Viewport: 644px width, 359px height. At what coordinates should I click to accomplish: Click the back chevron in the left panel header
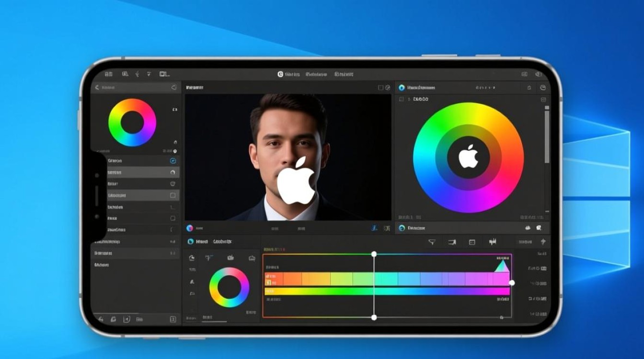point(97,88)
